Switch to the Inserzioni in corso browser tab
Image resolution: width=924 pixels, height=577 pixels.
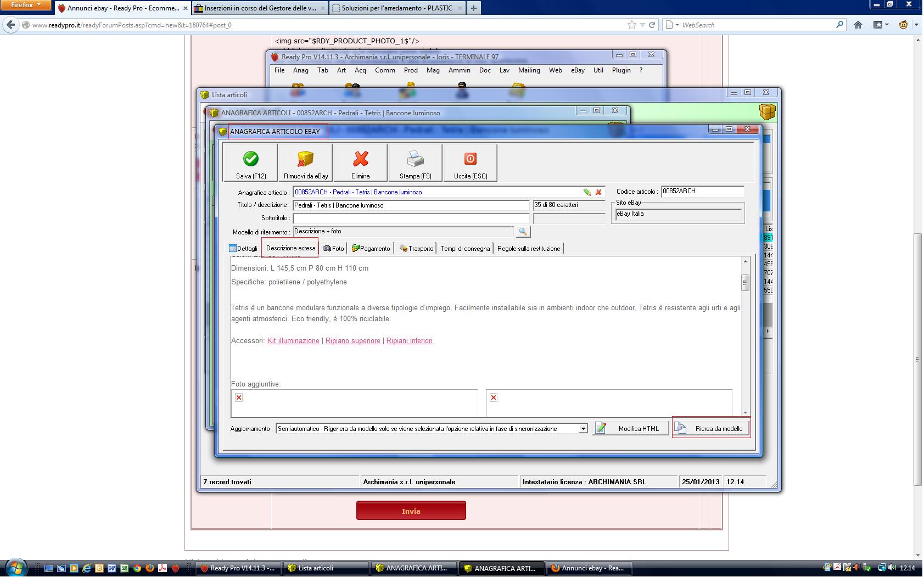point(260,8)
